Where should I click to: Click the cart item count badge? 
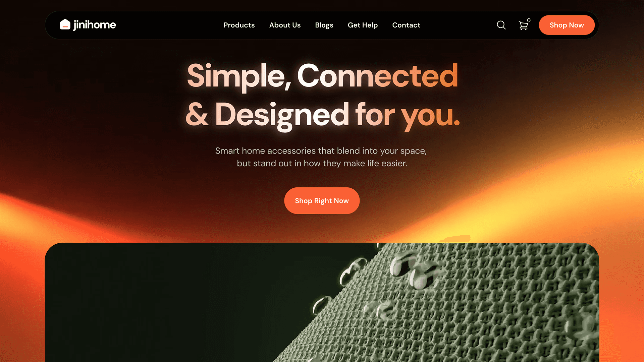point(529,20)
